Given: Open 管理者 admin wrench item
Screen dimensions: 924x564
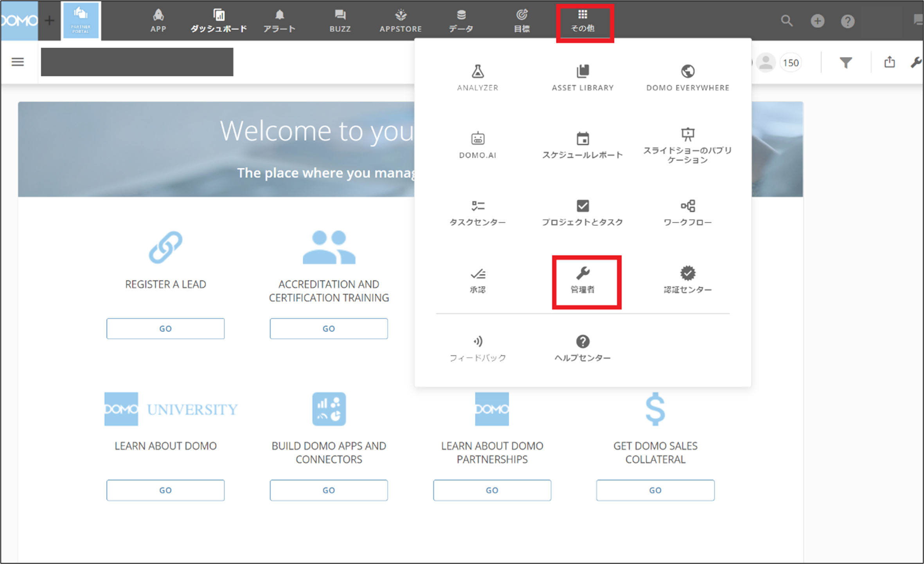Looking at the screenshot, I should pyautogui.click(x=582, y=280).
